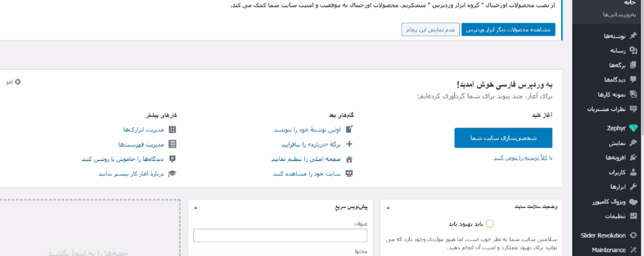Click عدم نمایش این پیغام button
The image size is (644, 256).
click(x=430, y=29)
